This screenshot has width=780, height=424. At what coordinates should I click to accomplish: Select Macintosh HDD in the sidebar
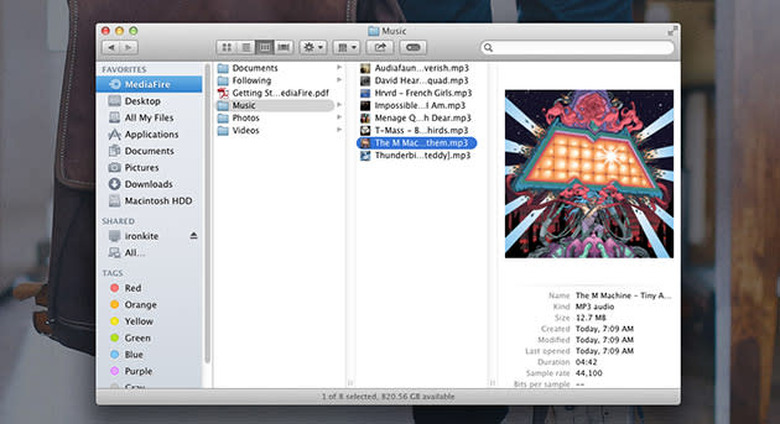(x=155, y=201)
